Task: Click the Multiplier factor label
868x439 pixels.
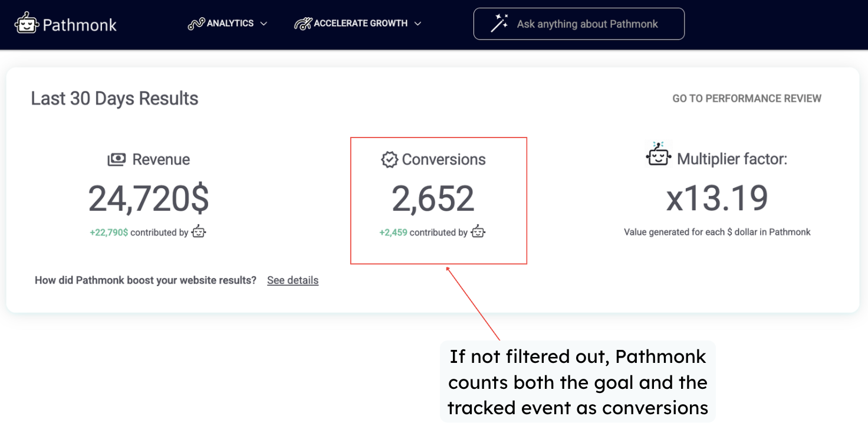Action: click(732, 159)
